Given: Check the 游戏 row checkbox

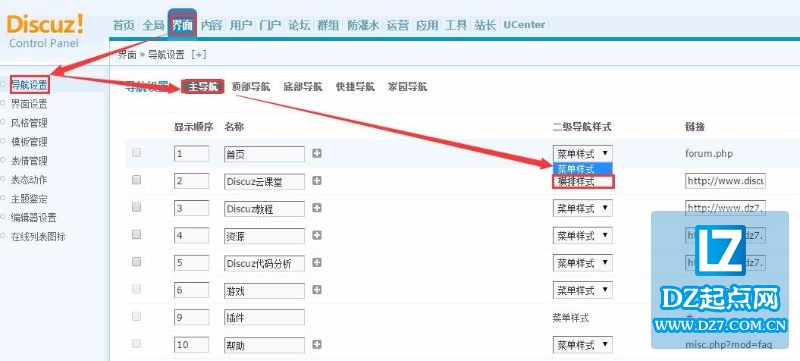Looking at the screenshot, I should (136, 289).
